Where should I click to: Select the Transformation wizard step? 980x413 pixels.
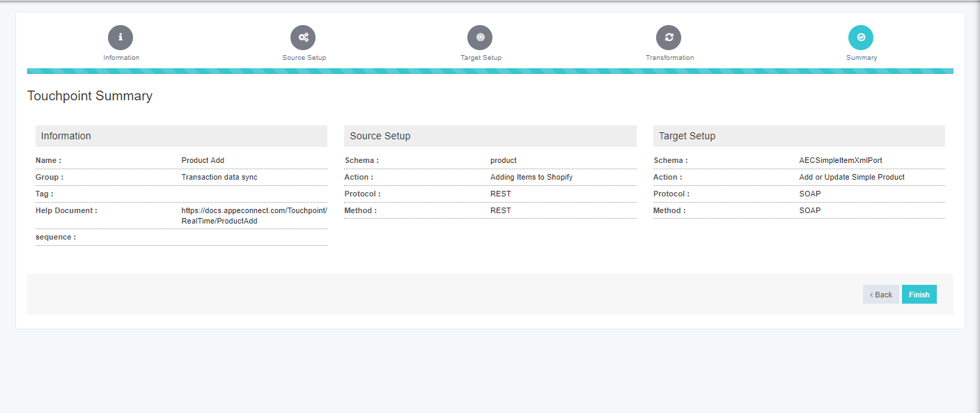669,58
